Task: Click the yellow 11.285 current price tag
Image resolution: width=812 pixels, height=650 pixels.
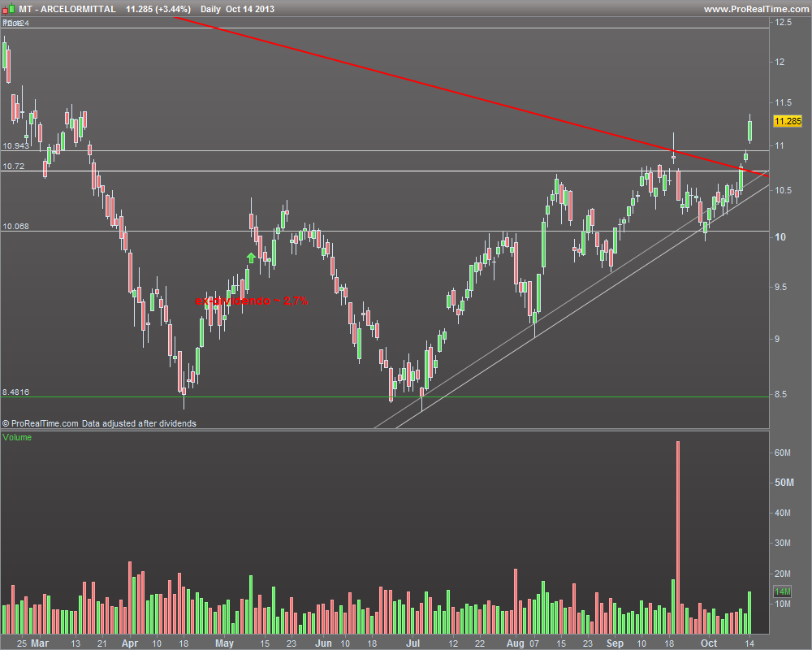Action: (788, 121)
